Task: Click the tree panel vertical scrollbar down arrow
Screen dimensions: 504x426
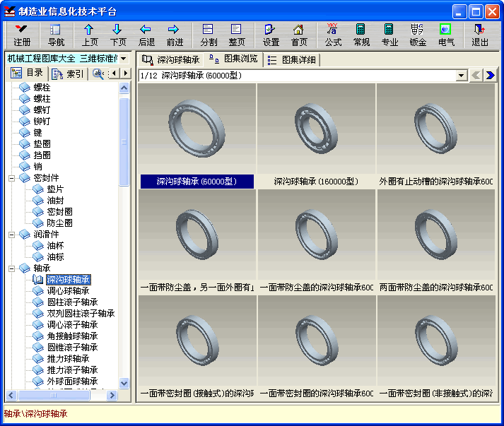Action: pos(124,383)
